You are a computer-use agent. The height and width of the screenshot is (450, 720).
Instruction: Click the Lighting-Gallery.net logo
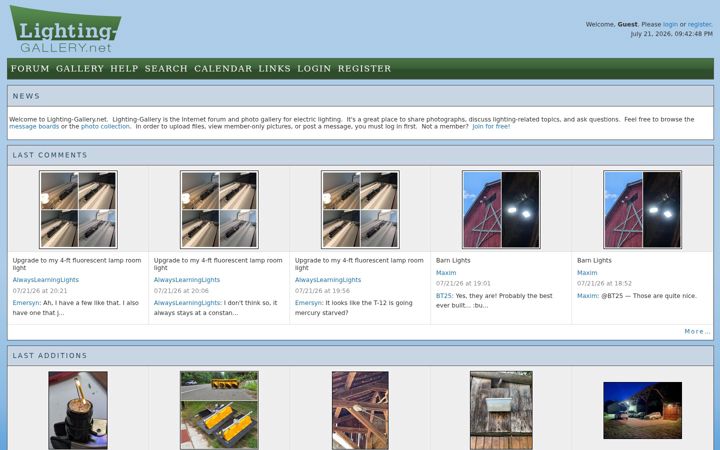(65, 29)
